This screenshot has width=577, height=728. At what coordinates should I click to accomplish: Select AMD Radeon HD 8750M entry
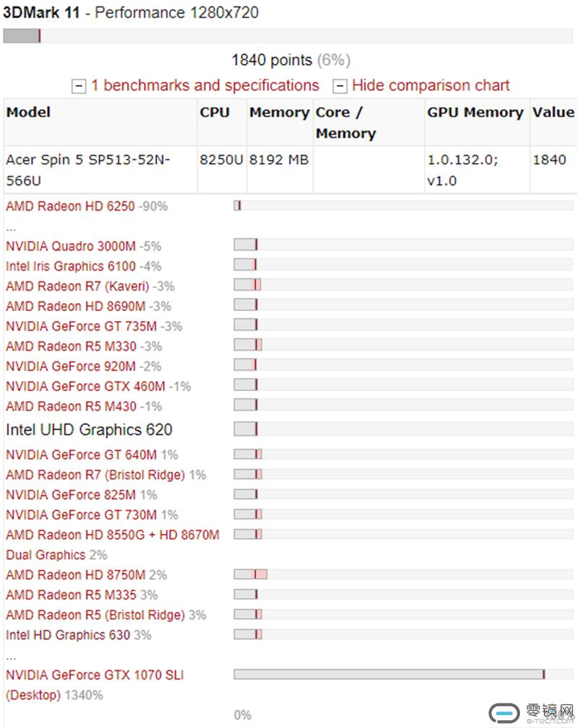(76, 575)
